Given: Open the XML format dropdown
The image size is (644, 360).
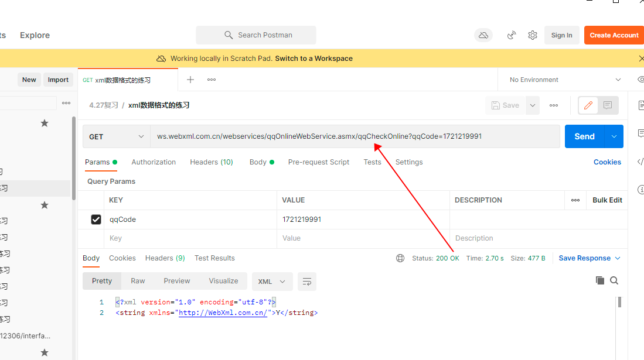Looking at the screenshot, I should pyautogui.click(x=272, y=282).
